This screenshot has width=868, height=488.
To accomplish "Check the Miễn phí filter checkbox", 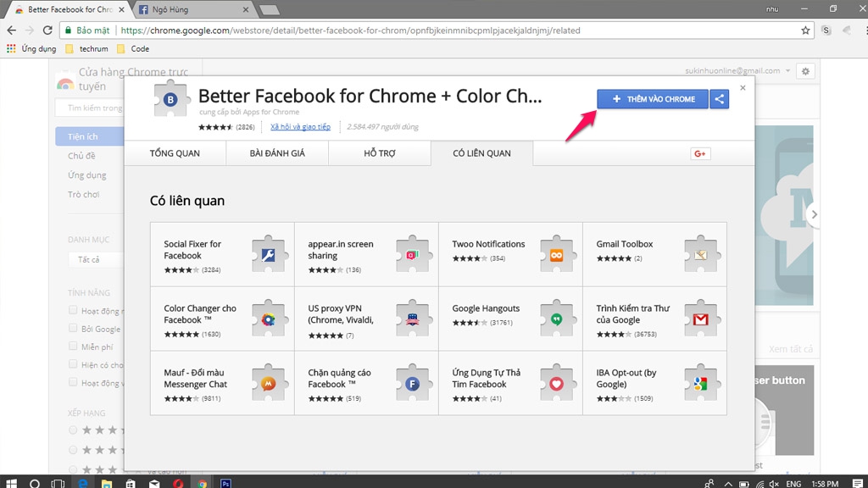I will pyautogui.click(x=73, y=347).
